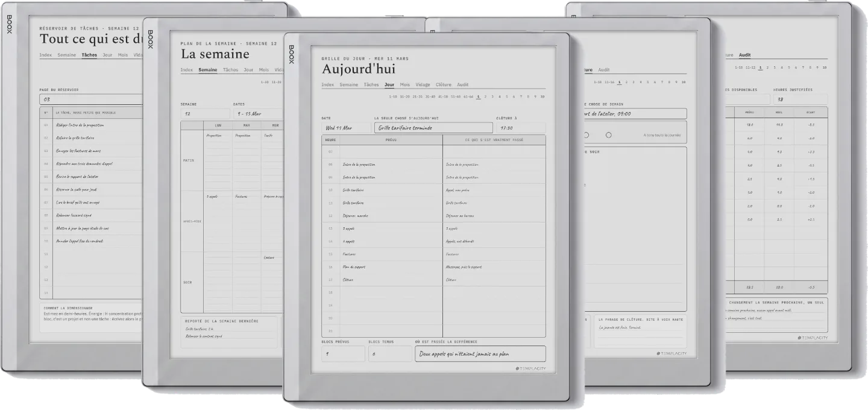Viewport: 868px width, 410px height.
Task: Select the Jour tab on the Aujourd'hui page
Action: click(x=389, y=84)
